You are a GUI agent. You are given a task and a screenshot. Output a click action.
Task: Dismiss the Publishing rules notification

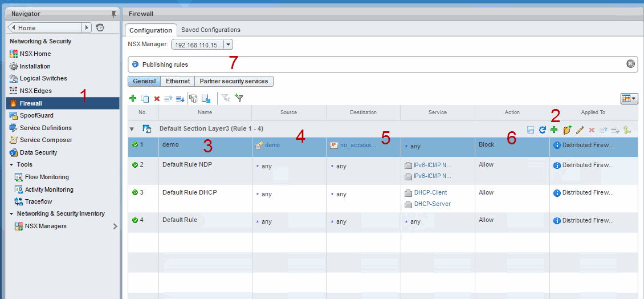pyautogui.click(x=630, y=64)
